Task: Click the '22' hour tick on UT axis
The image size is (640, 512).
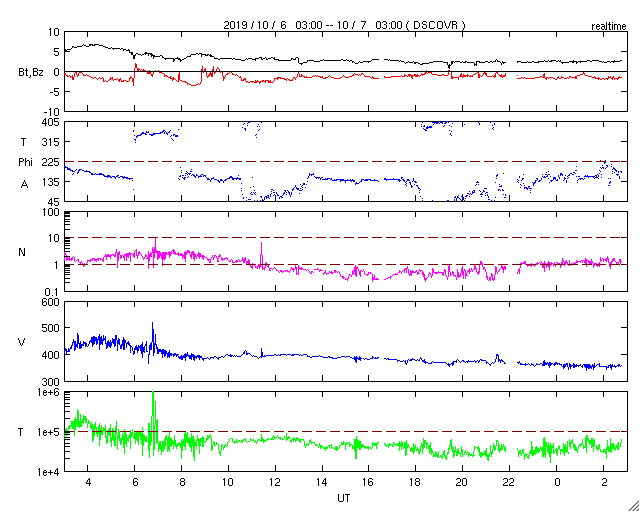Action: (509, 482)
